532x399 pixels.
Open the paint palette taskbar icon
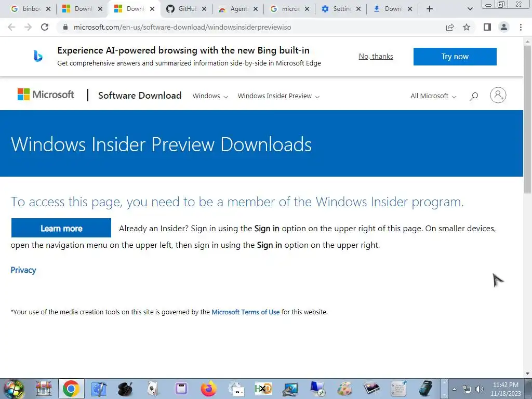click(345, 389)
